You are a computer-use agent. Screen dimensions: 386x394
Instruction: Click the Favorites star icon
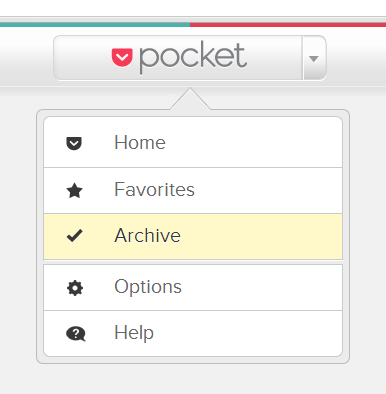pos(74,191)
